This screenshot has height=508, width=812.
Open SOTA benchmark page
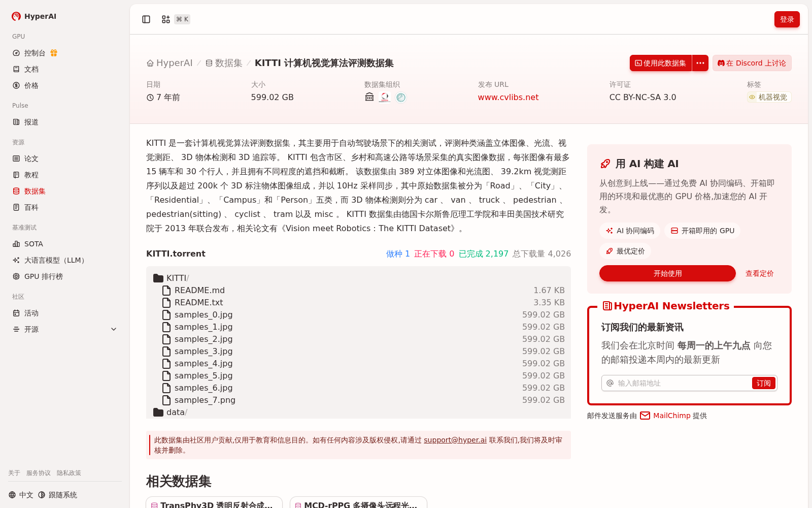(x=65, y=244)
